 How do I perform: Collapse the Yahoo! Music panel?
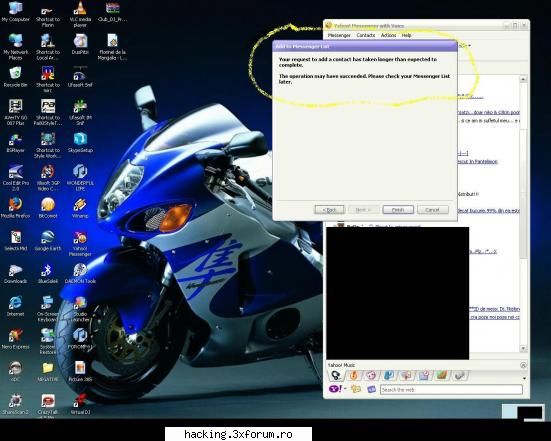point(523,365)
